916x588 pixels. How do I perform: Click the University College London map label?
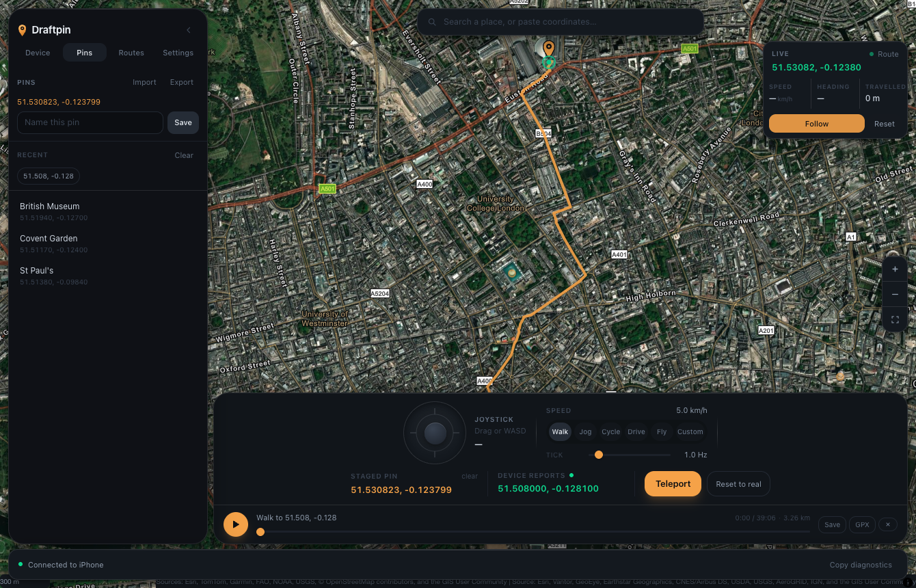click(x=496, y=204)
